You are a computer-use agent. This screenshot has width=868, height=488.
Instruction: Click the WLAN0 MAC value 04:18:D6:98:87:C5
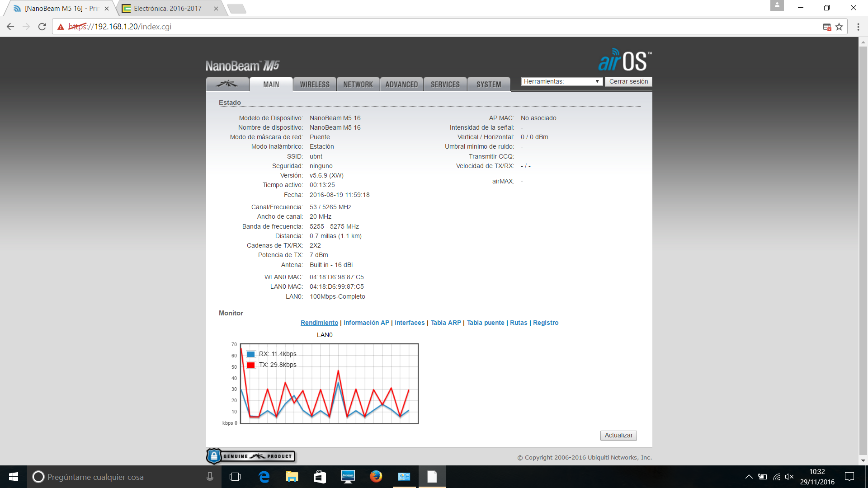(336, 277)
